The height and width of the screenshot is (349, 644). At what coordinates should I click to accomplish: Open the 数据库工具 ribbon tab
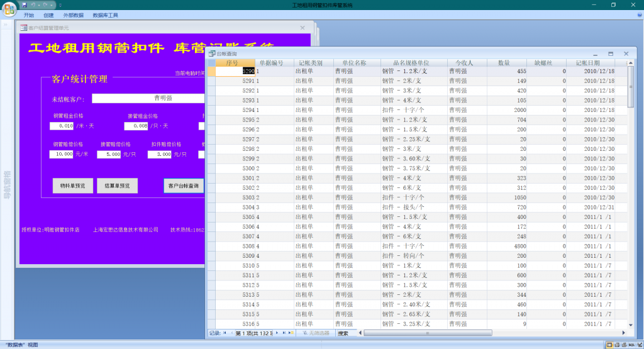click(105, 14)
